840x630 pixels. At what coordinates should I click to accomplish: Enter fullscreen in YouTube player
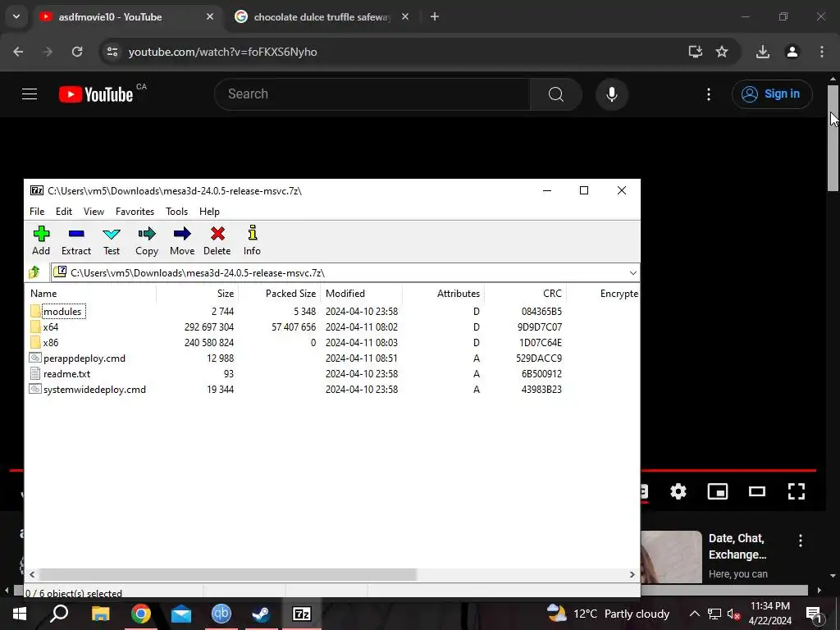pyautogui.click(x=796, y=491)
